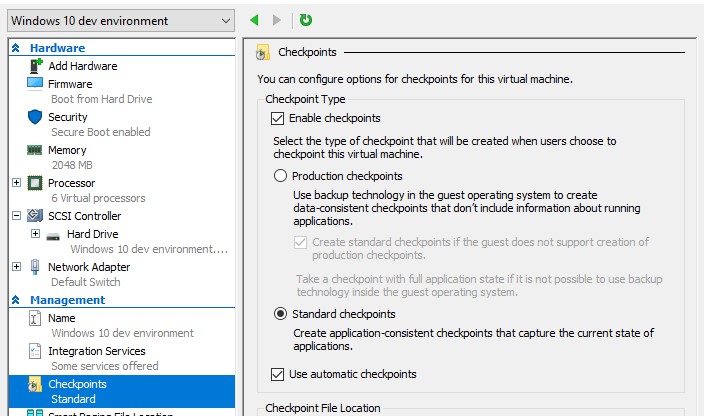Open the Firmware settings item
Viewport: 704px width, 416px height.
[70, 84]
